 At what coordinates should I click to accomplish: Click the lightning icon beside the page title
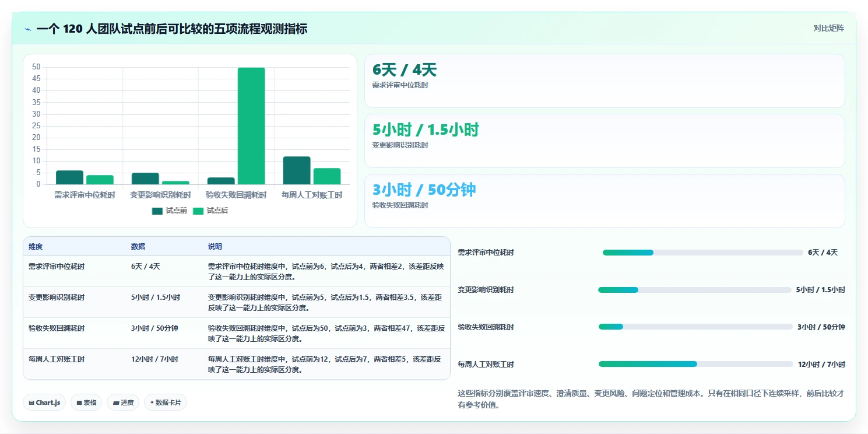(27, 29)
